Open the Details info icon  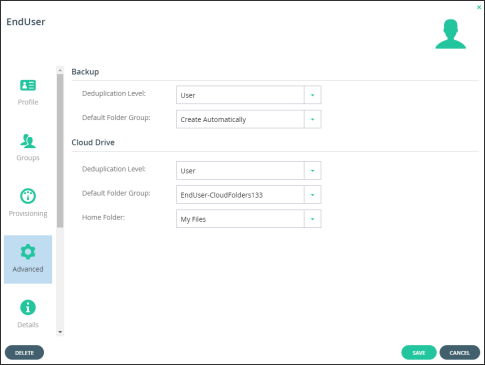pyautogui.click(x=28, y=307)
